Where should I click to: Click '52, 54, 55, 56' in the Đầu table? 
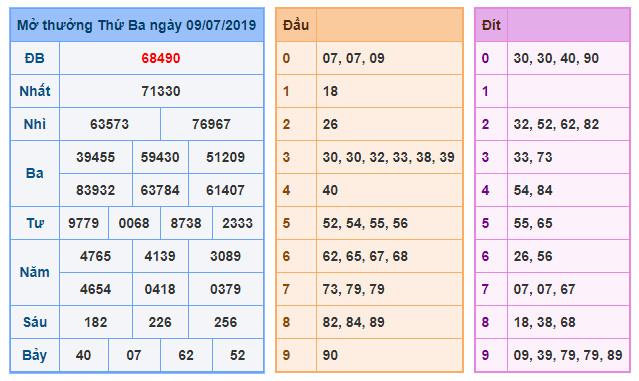365,223
